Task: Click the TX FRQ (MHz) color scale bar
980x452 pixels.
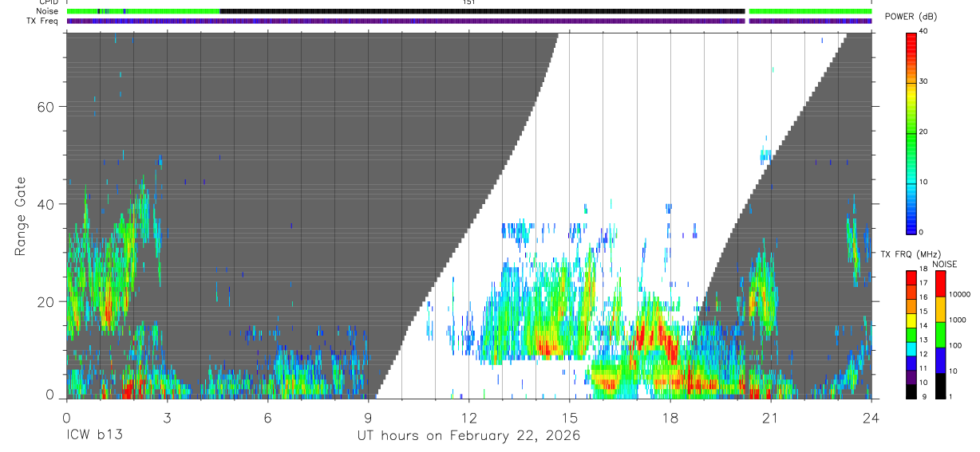Action: [x=912, y=335]
